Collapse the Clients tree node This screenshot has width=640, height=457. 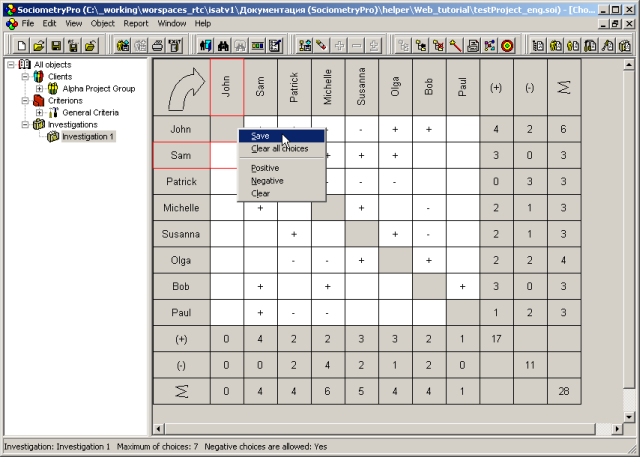click(x=25, y=76)
